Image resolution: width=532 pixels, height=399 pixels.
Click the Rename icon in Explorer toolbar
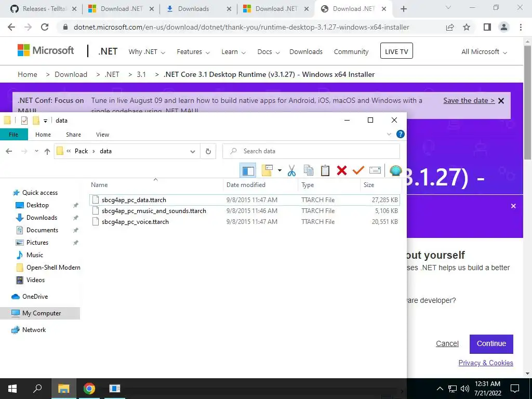click(x=375, y=170)
